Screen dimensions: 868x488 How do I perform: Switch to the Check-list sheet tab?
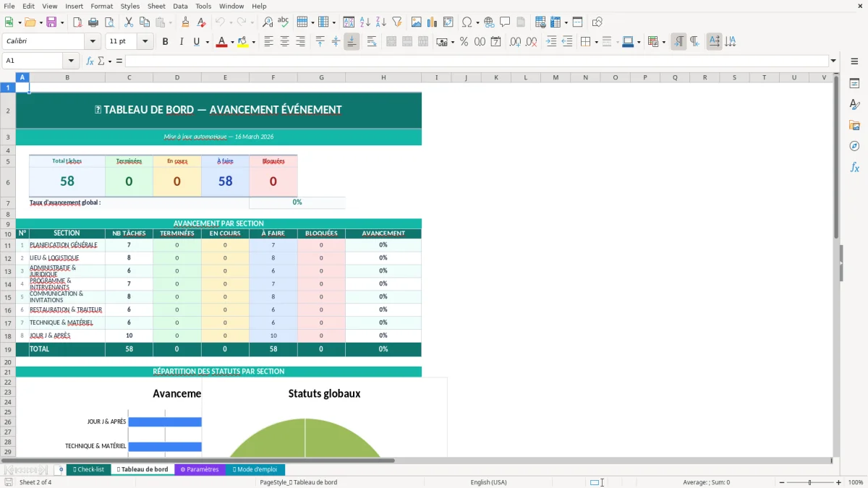[x=88, y=469]
